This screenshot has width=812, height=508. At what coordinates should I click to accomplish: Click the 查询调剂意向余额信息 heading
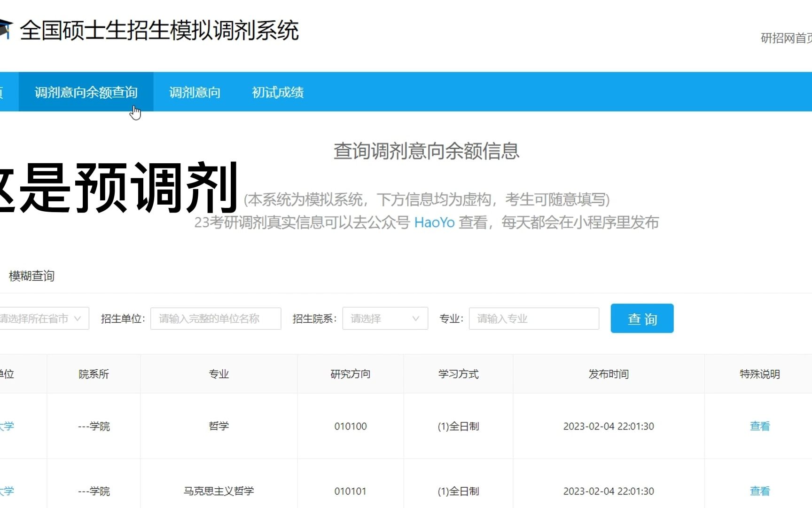[426, 151]
